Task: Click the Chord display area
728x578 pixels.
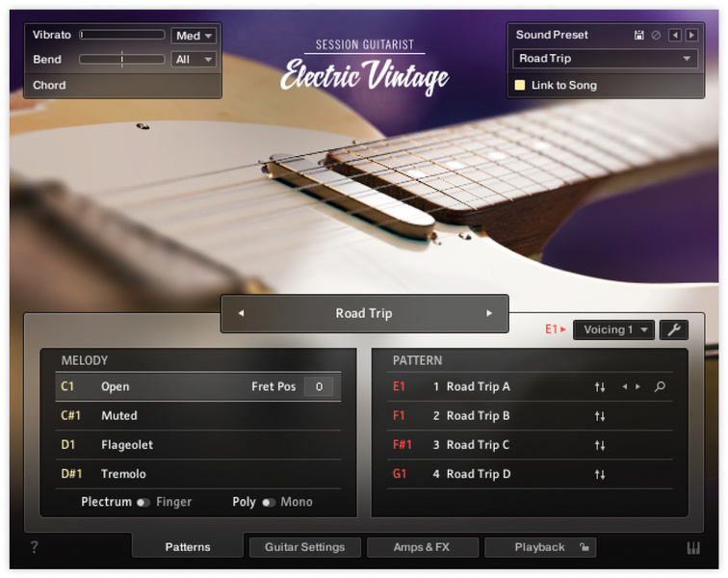Action: [122, 86]
